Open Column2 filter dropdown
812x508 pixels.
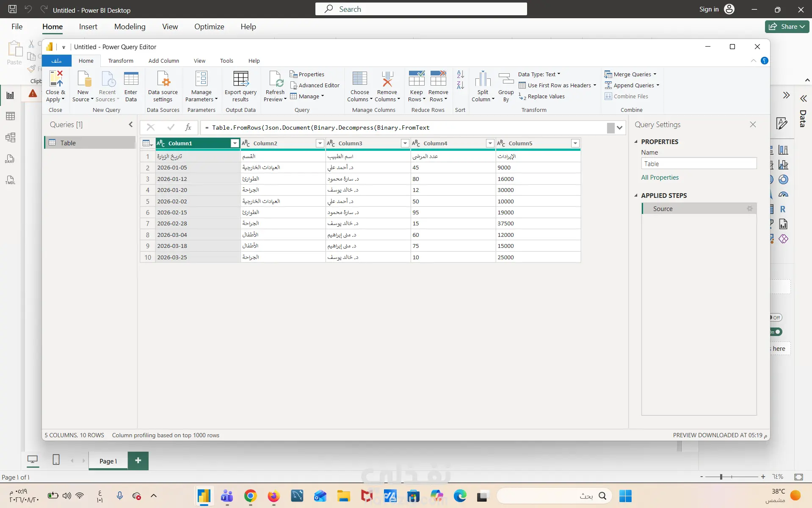pyautogui.click(x=320, y=143)
